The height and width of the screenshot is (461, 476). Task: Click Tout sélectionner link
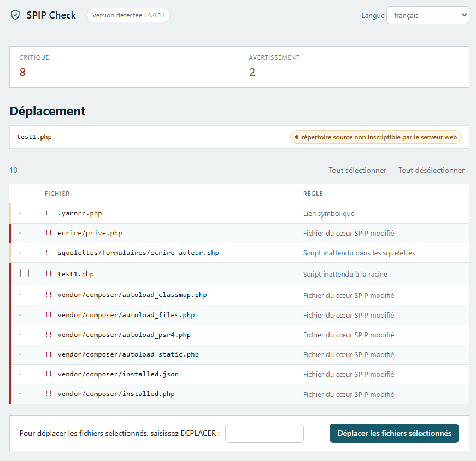[357, 171]
